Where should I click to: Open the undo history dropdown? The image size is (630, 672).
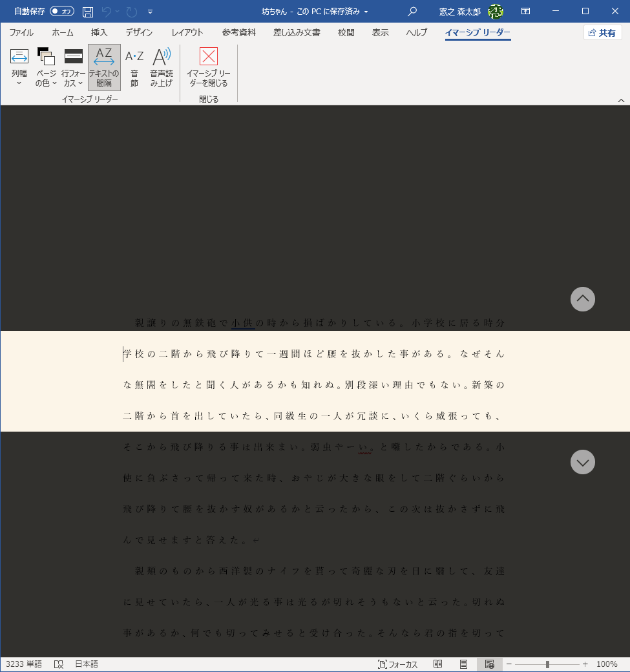tap(117, 12)
